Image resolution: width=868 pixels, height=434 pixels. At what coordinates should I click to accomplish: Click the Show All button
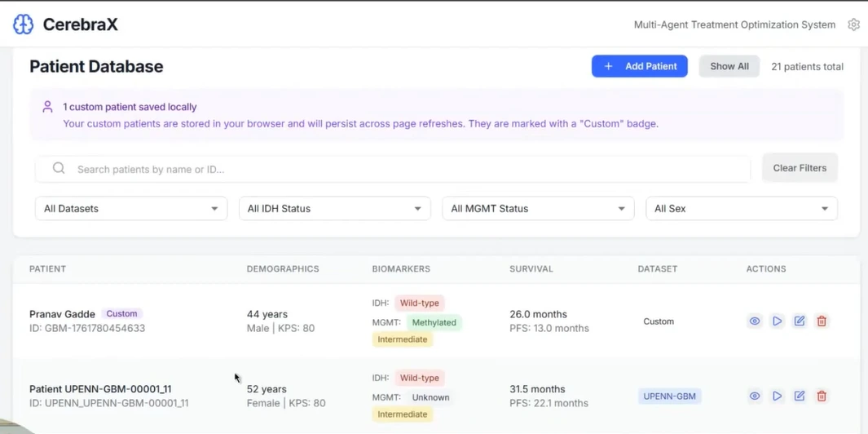pyautogui.click(x=729, y=66)
